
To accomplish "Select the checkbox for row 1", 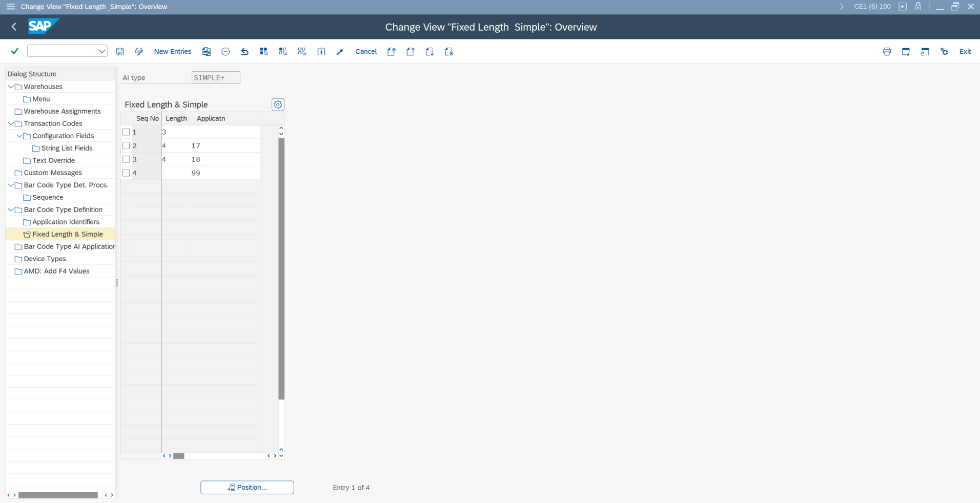I will 126,132.
